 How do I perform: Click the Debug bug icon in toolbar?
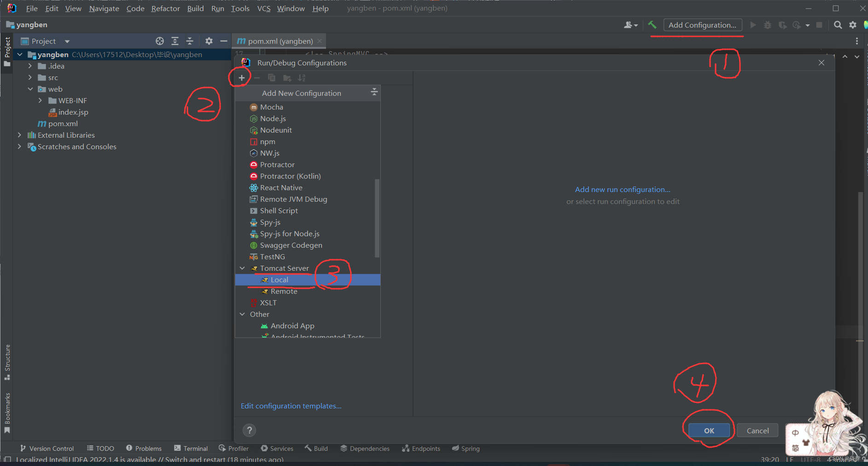pyautogui.click(x=768, y=25)
